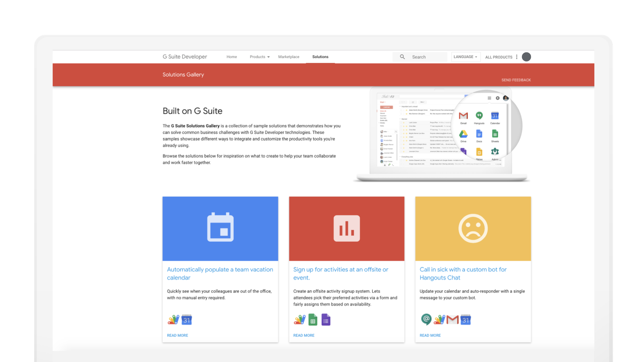Click Sheets icon on offsite activities card
Viewport: 644px width, 362px height.
click(313, 320)
